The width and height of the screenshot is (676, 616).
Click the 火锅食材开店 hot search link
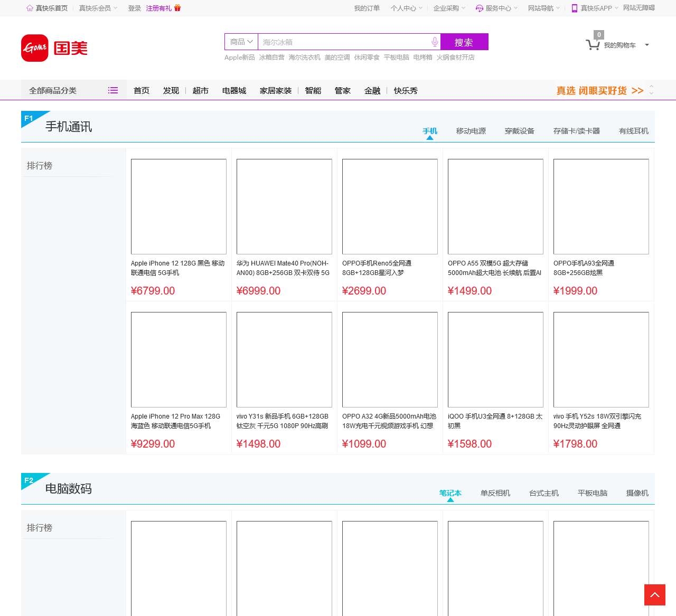[455, 57]
